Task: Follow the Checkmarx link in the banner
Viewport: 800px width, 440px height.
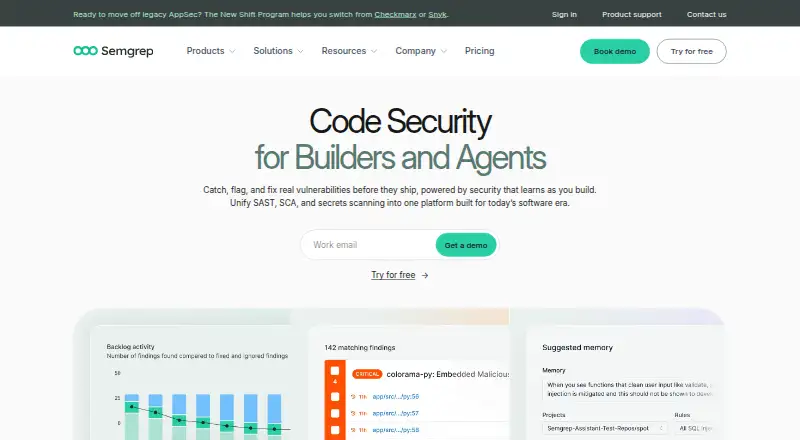Action: click(x=395, y=14)
